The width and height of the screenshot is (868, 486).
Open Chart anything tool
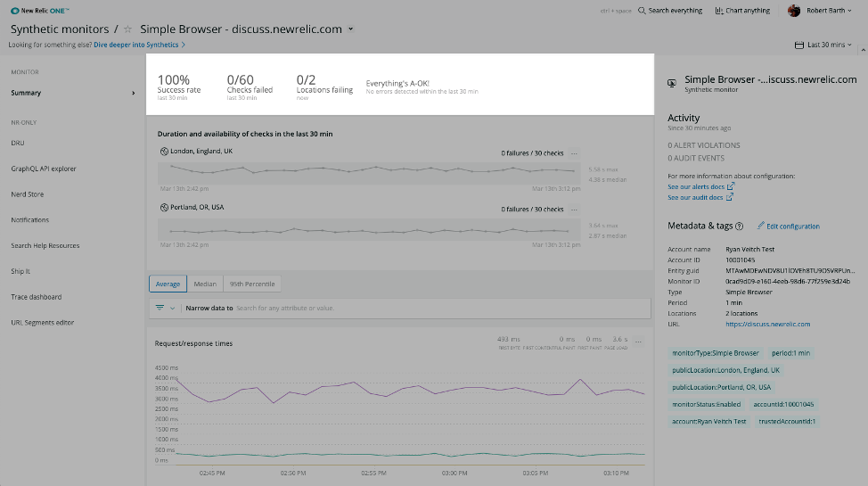(x=742, y=11)
